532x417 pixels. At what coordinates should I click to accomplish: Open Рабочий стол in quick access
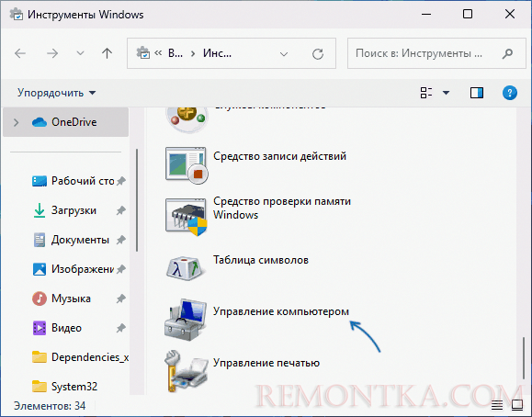pyautogui.click(x=83, y=181)
